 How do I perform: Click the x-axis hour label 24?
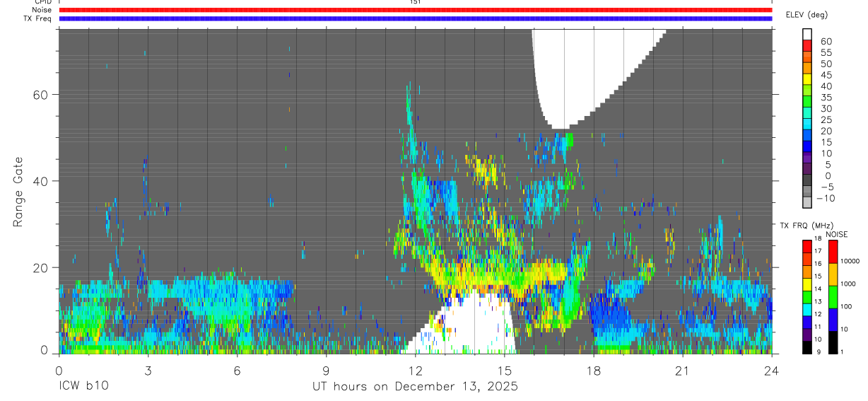[x=772, y=371]
